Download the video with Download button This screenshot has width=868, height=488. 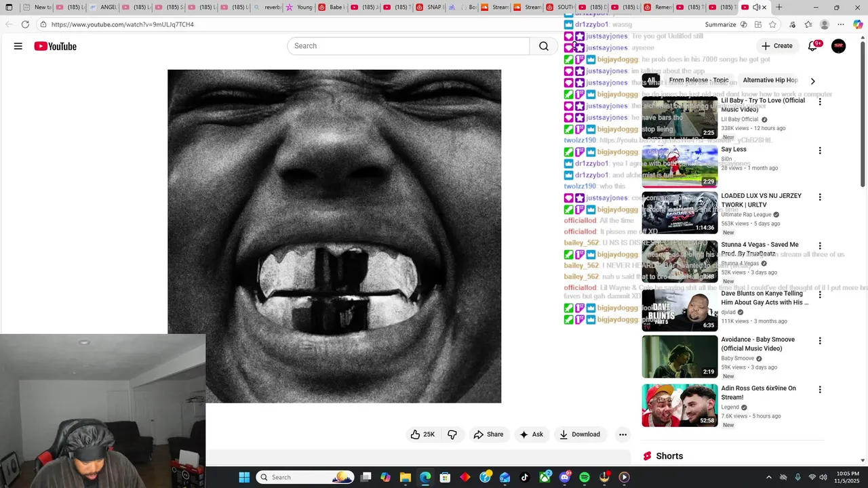(x=580, y=434)
